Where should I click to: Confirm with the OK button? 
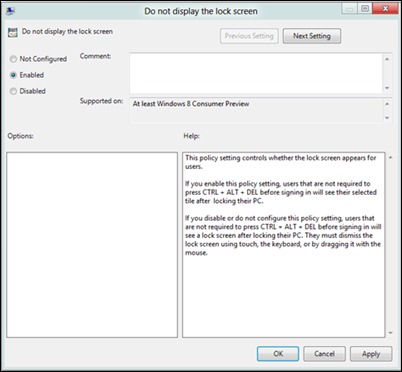pyautogui.click(x=278, y=354)
